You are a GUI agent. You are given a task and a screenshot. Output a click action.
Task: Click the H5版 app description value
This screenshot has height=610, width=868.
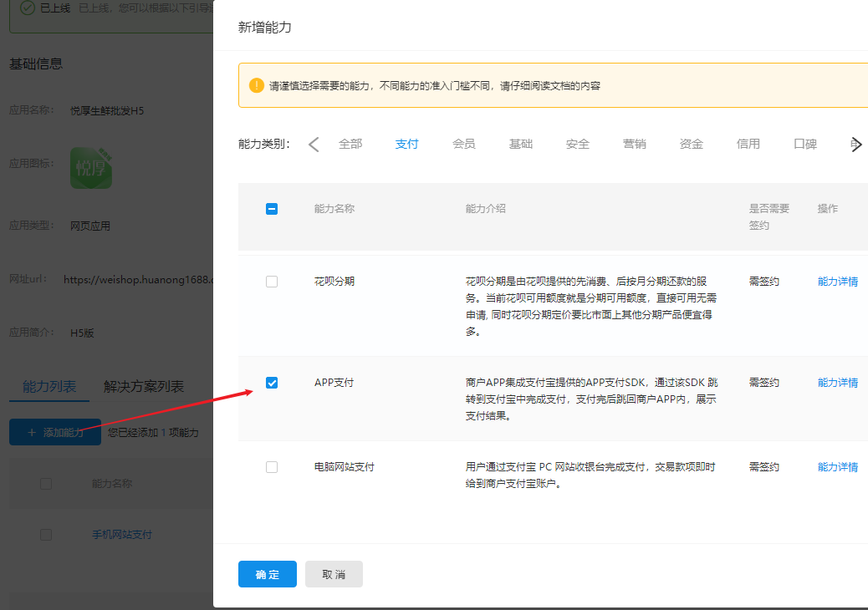(82, 333)
